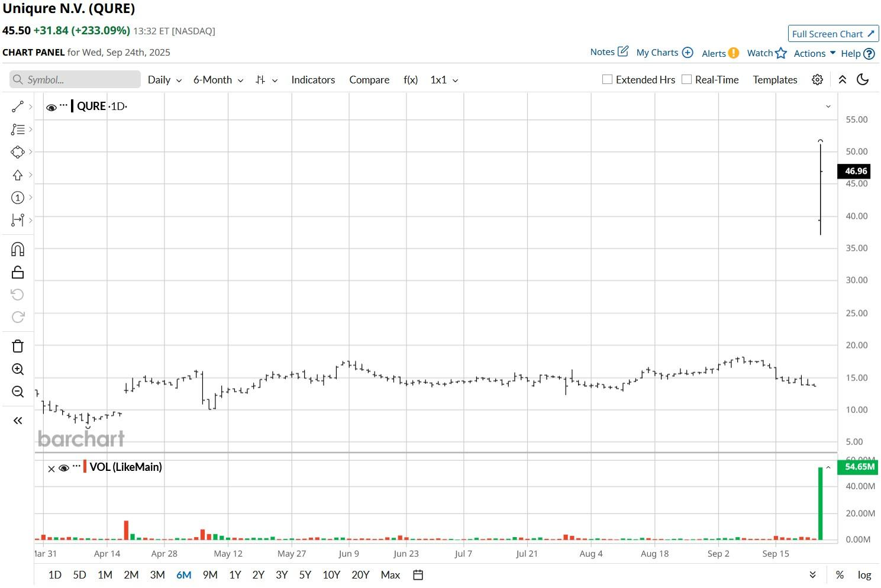Open the measurement range tool
881x588 pixels.
pos(18,220)
